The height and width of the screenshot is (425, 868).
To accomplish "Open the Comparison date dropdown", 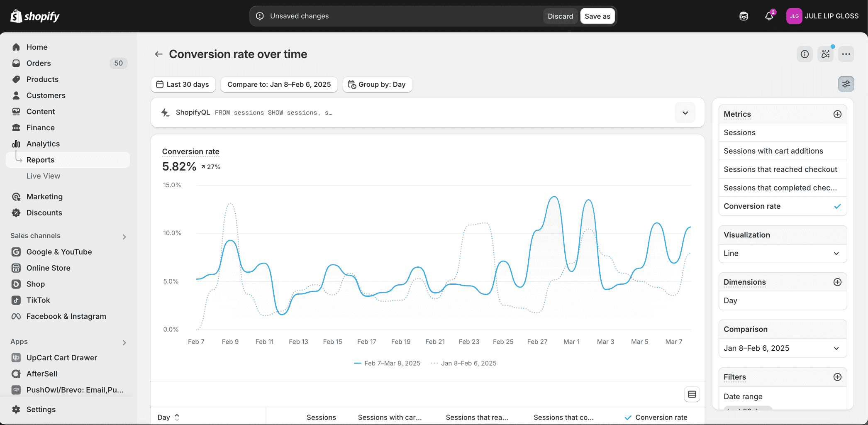I will (783, 348).
